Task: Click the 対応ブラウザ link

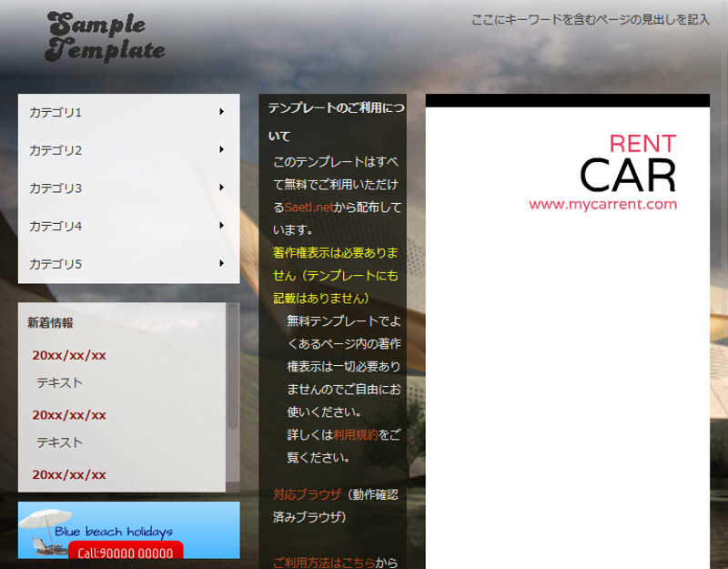Action: point(305,494)
